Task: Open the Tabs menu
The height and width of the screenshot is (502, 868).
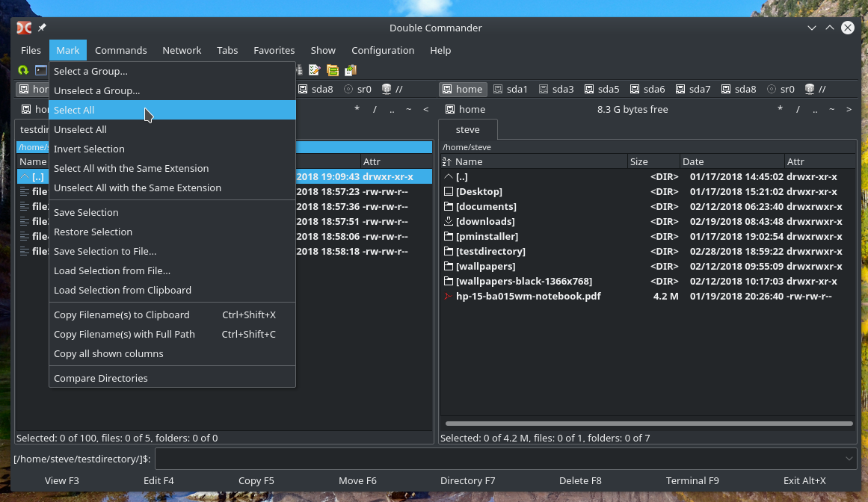Action: click(x=227, y=50)
